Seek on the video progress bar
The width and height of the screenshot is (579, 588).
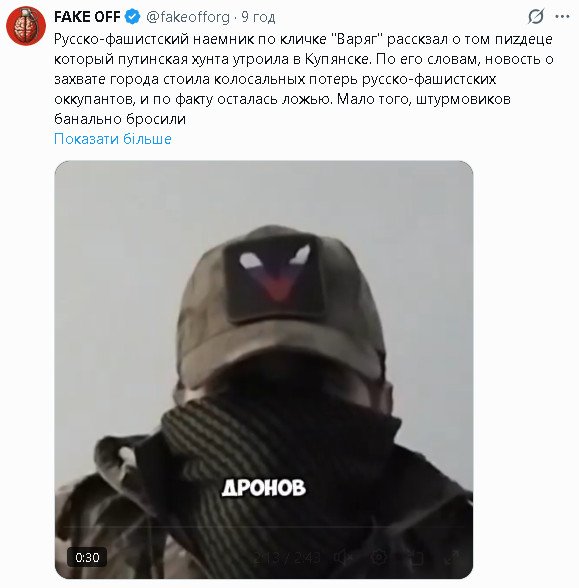[x=264, y=526]
